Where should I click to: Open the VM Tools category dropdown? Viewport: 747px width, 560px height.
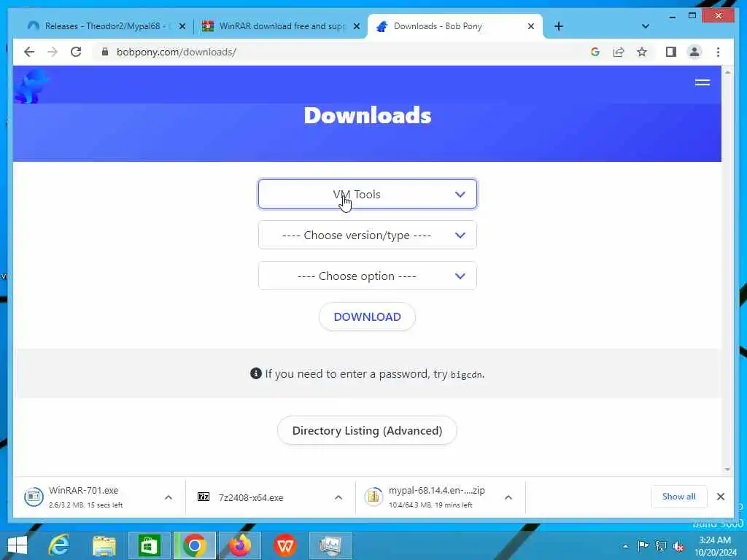point(368,194)
